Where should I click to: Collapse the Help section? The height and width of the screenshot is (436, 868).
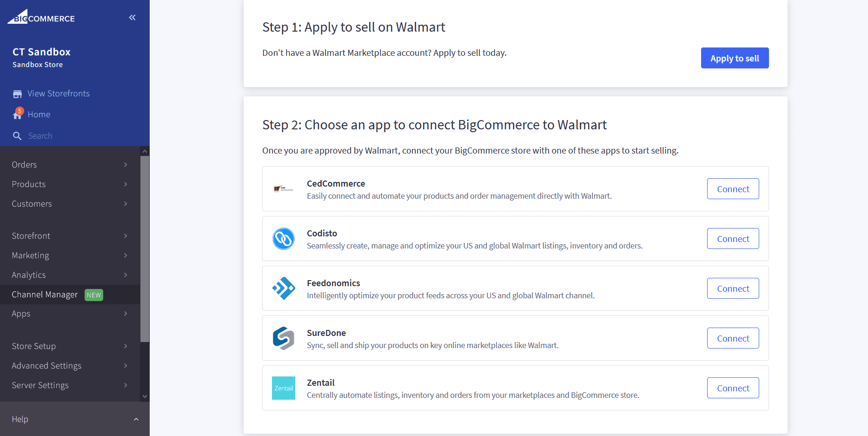136,419
